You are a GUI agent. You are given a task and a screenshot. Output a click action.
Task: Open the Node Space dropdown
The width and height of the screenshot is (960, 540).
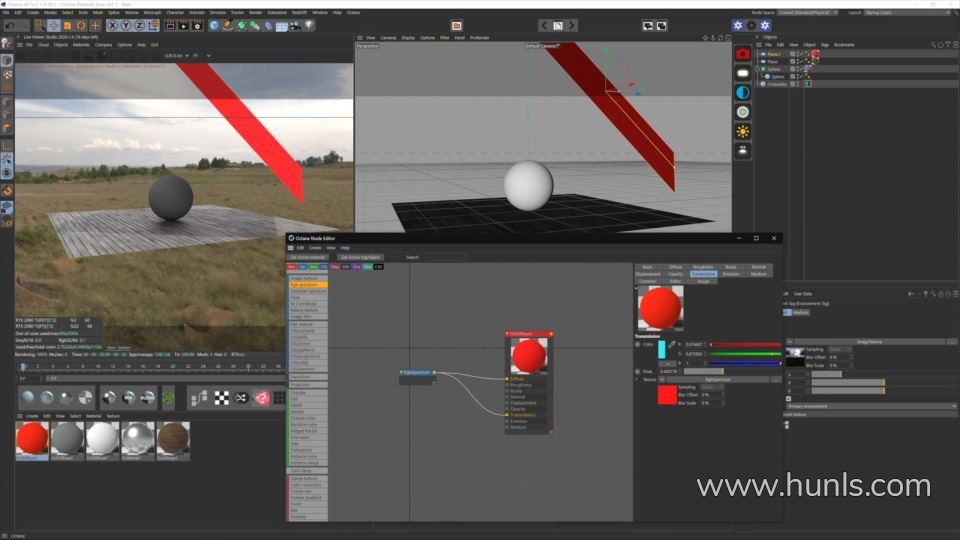coord(808,12)
